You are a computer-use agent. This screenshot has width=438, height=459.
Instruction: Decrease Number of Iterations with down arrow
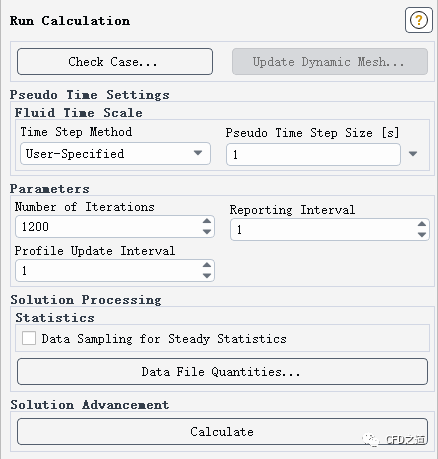[207, 232]
